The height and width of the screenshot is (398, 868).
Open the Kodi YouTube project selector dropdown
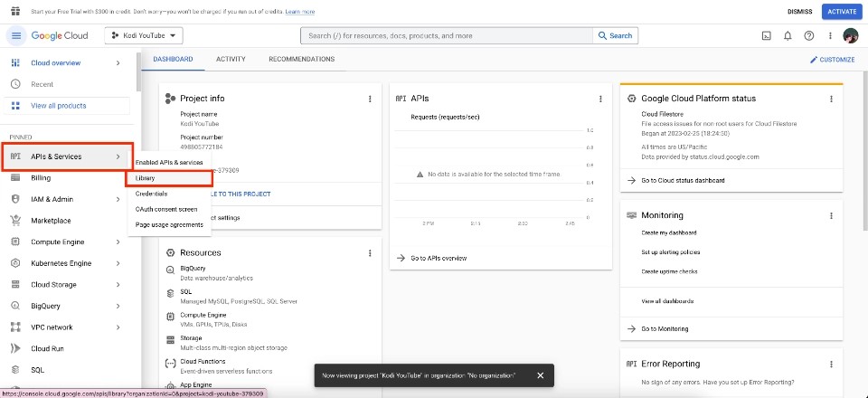tap(144, 35)
